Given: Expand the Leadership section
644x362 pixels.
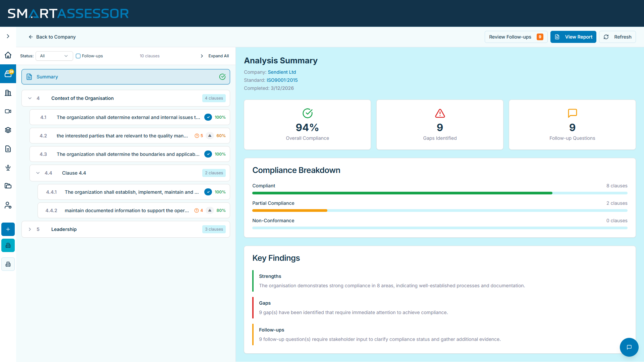Looking at the screenshot, I should [30, 229].
